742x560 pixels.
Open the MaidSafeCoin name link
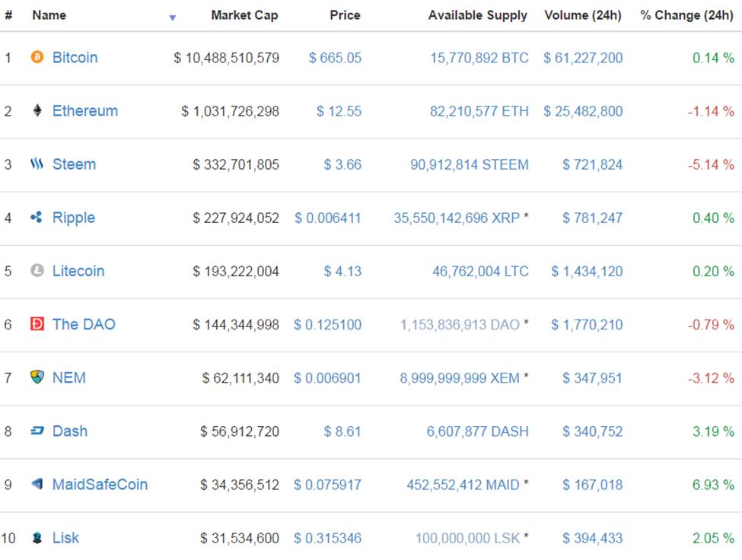[100, 485]
